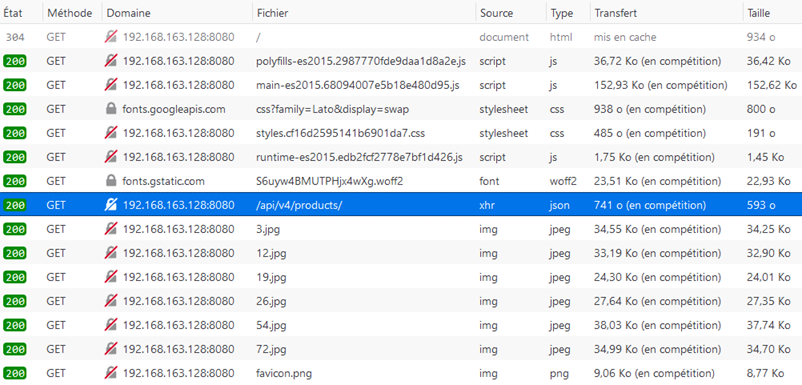Click the 304 status code of the document request

coord(15,37)
